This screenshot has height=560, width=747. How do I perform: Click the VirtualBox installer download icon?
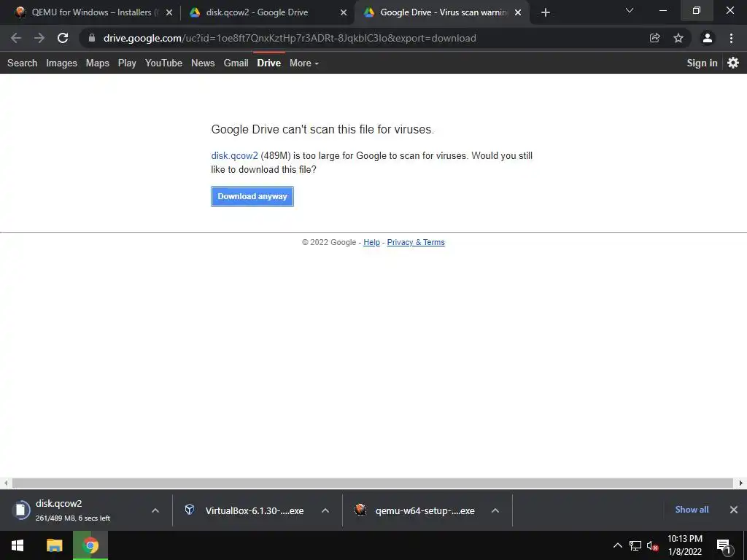[190, 510]
